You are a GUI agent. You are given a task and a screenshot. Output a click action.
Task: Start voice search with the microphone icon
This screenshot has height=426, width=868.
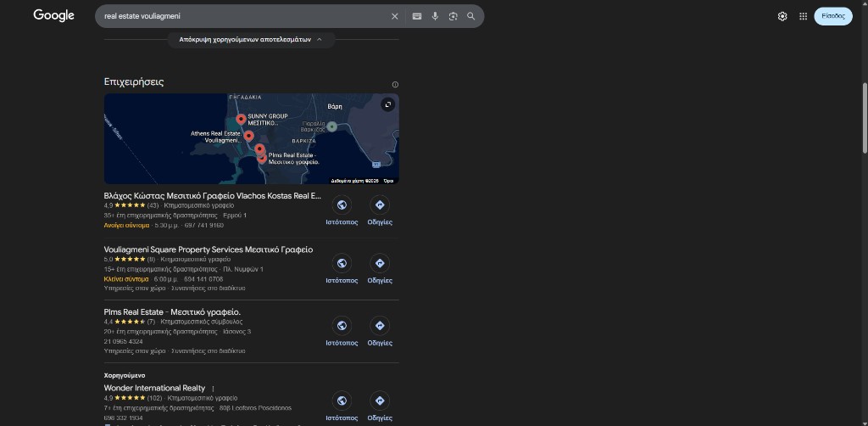coord(435,17)
